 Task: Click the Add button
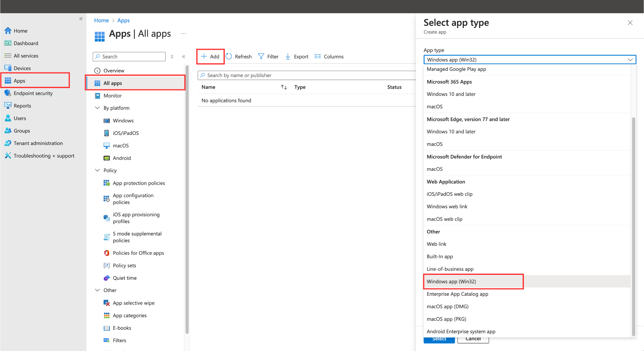pos(210,56)
